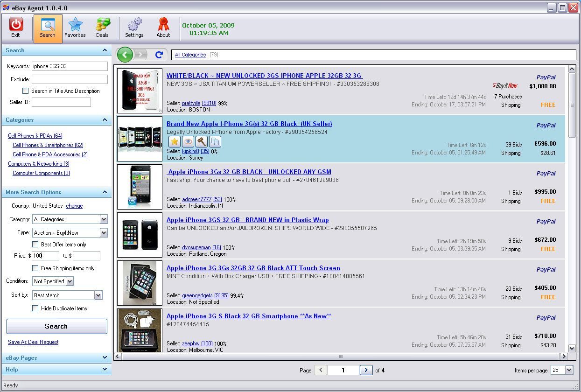581x392 pixels.
Task: Switch to the Search toolbar tab
Action: (x=48, y=27)
